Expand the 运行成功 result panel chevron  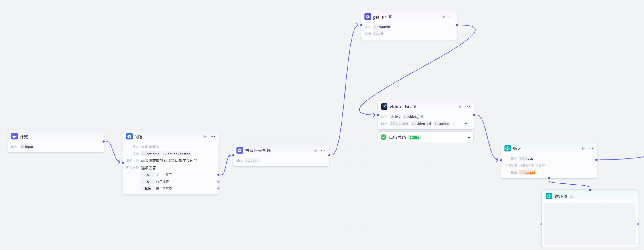tap(469, 137)
